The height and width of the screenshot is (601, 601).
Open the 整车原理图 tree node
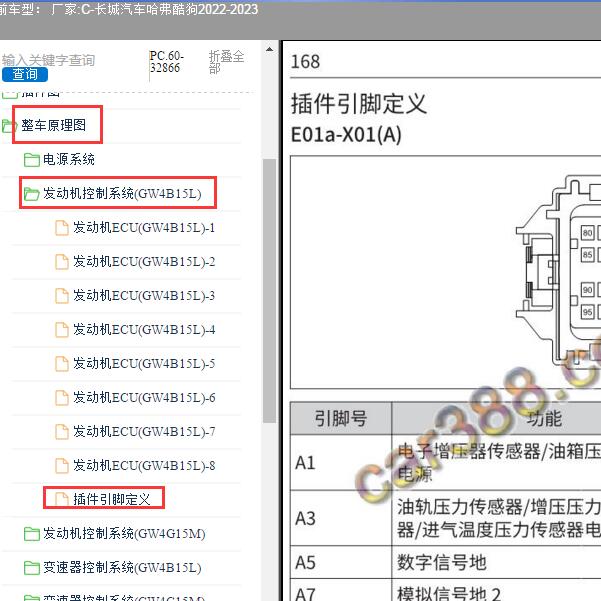54,125
